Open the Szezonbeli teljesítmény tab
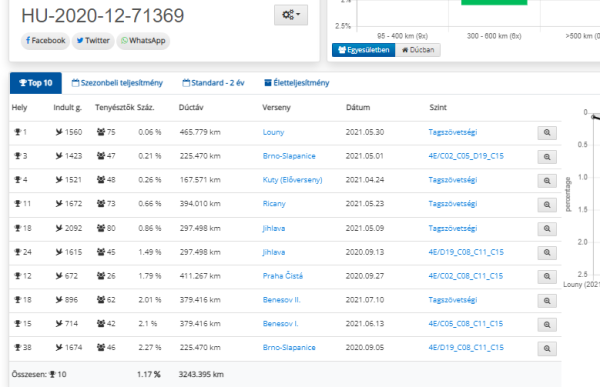 117,83
